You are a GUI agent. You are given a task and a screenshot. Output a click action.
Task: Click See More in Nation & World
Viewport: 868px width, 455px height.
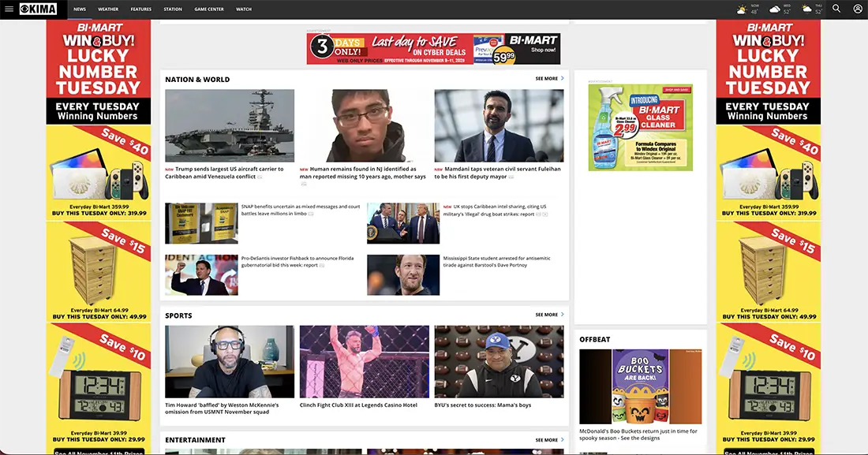point(550,79)
